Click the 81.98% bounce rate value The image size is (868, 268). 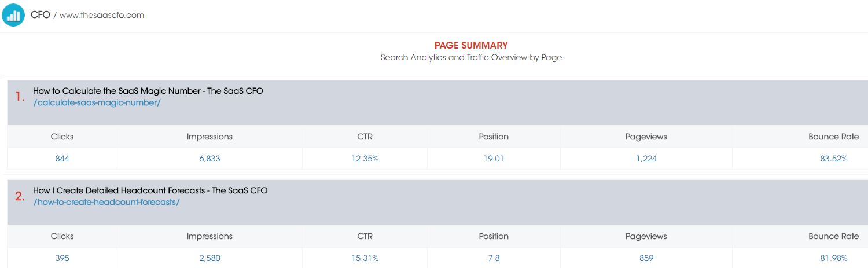click(834, 258)
